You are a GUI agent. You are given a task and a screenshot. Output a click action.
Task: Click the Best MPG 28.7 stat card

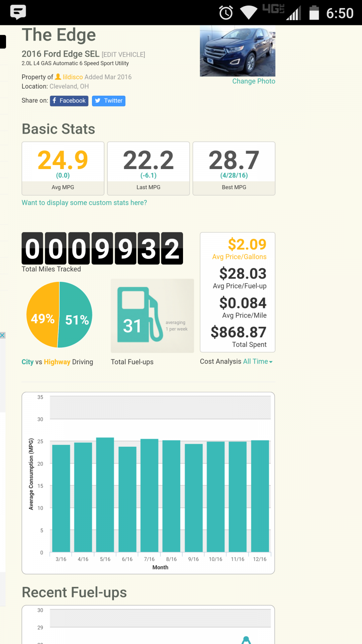pyautogui.click(x=234, y=168)
